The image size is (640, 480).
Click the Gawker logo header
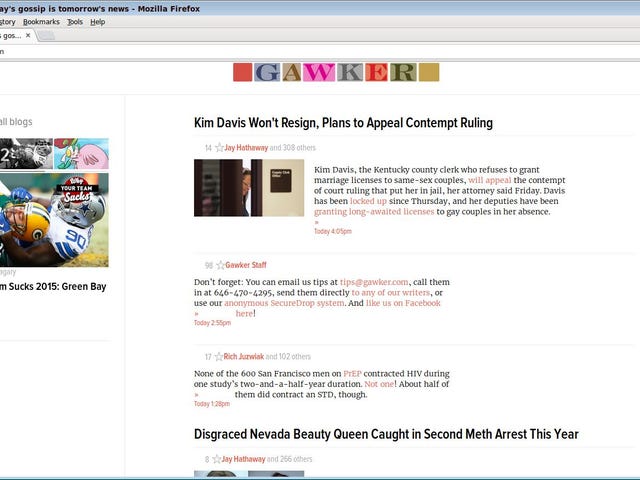pyautogui.click(x=336, y=72)
